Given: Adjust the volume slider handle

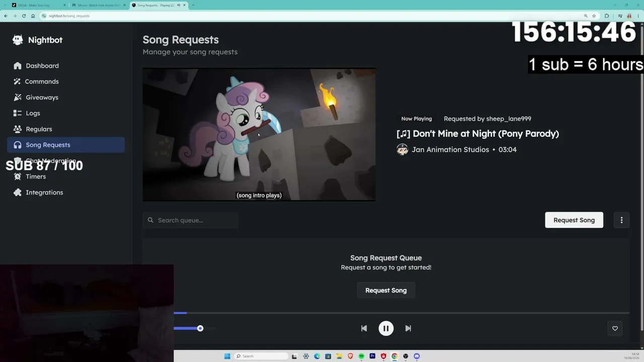Looking at the screenshot, I should click(x=200, y=328).
